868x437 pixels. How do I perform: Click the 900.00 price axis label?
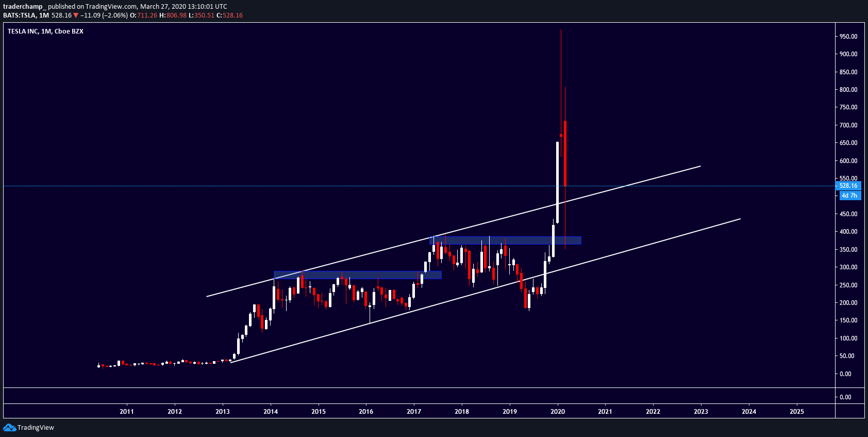tap(848, 54)
